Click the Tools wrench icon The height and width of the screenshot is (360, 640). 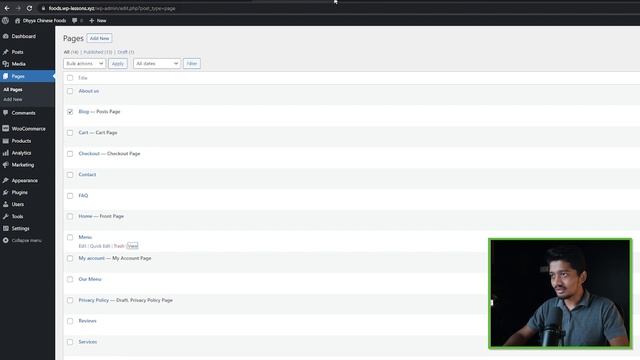6,216
